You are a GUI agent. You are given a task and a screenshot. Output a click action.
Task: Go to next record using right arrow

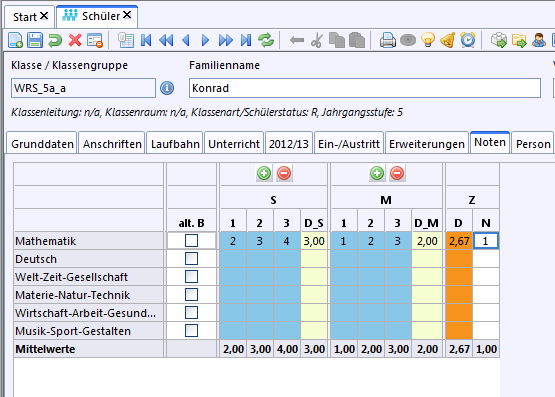click(x=205, y=40)
